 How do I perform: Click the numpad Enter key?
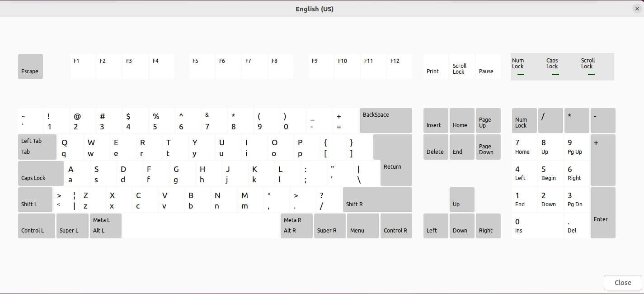(603, 212)
